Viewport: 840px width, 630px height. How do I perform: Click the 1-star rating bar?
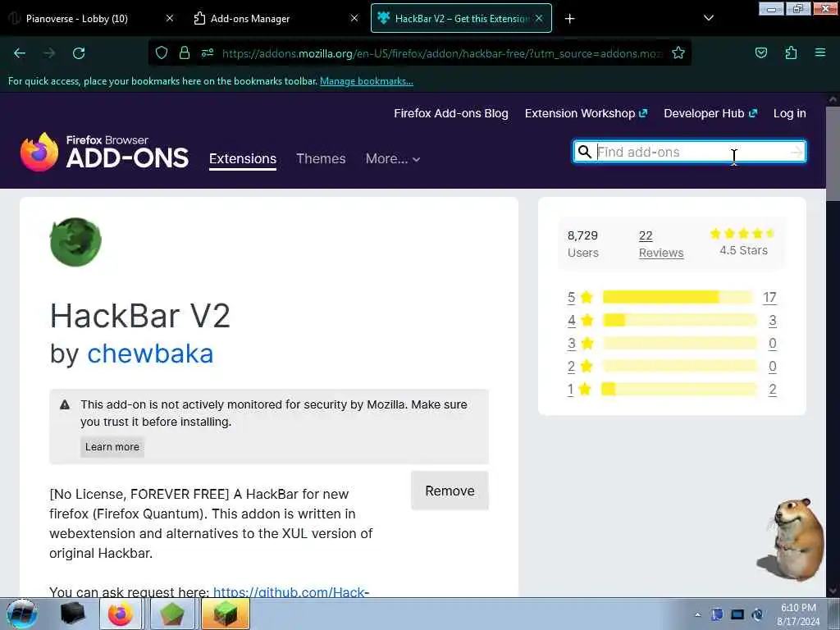(678, 389)
